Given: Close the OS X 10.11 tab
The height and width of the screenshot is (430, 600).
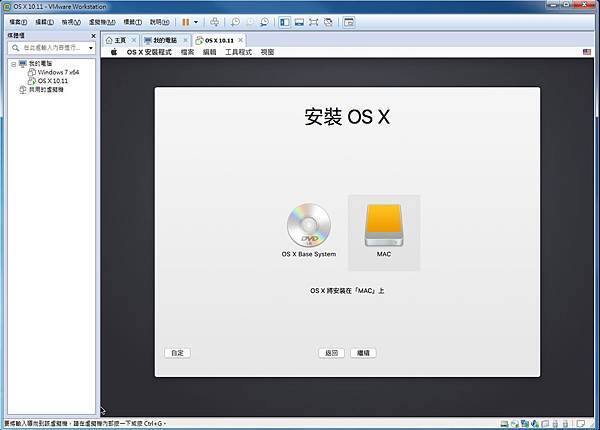Looking at the screenshot, I should pos(240,40).
